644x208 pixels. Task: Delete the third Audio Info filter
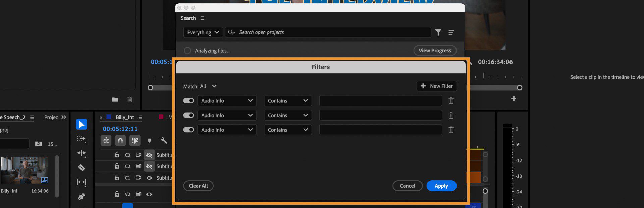coord(451,130)
